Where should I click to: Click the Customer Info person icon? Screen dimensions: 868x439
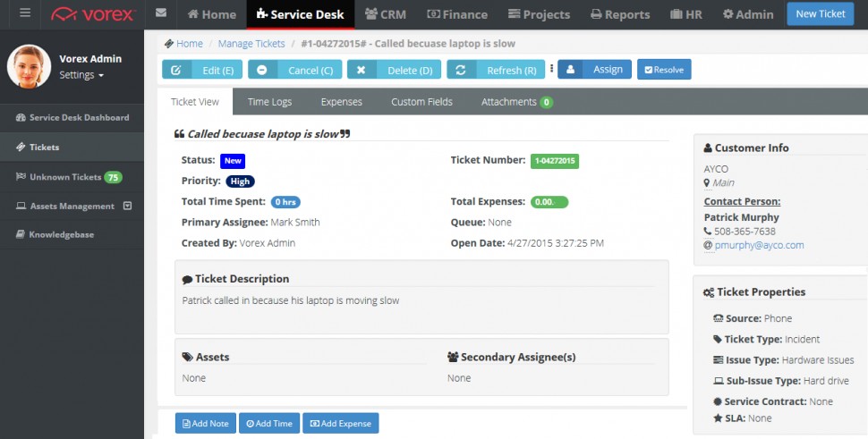(708, 148)
